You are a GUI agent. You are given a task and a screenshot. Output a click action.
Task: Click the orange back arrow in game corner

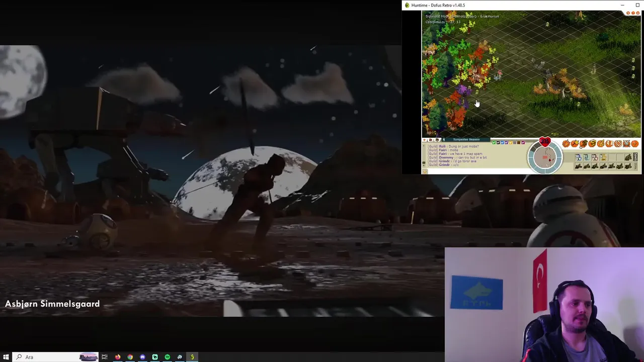click(x=628, y=13)
